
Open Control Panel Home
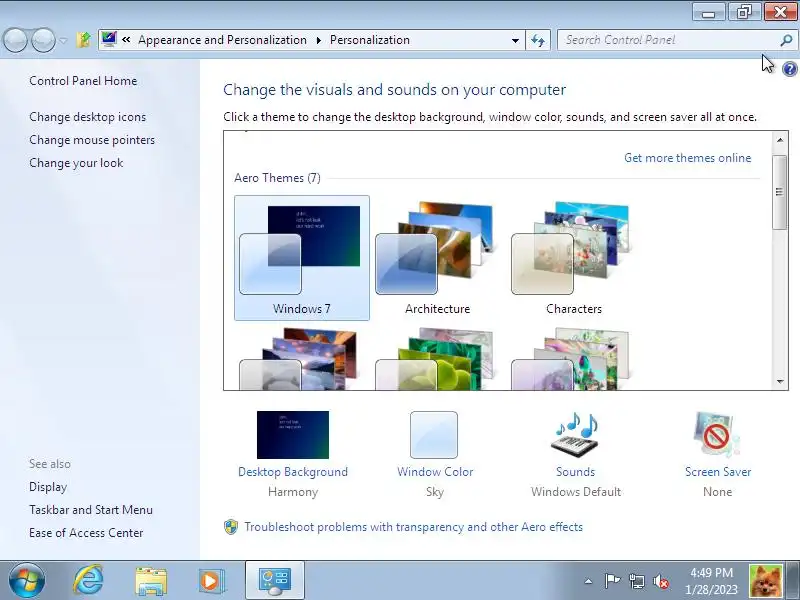click(x=83, y=81)
